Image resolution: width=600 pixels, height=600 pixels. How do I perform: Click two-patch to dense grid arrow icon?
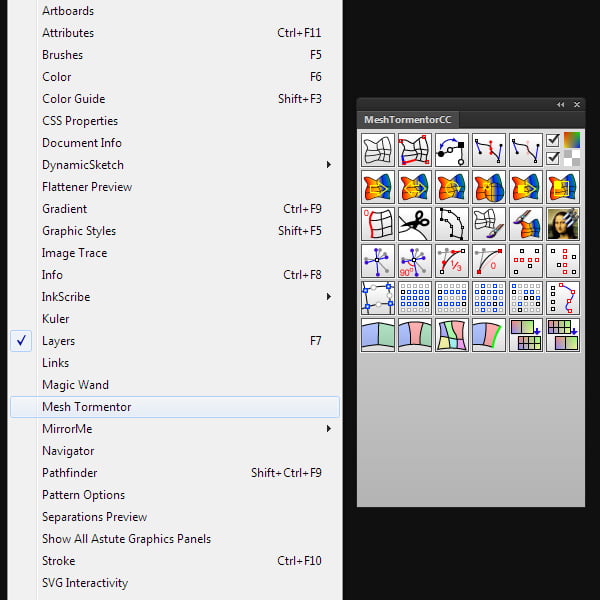[x=526, y=335]
